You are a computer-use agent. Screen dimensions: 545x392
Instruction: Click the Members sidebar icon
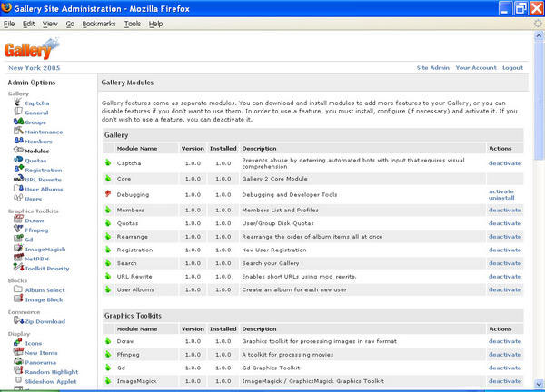pyautogui.click(x=18, y=141)
